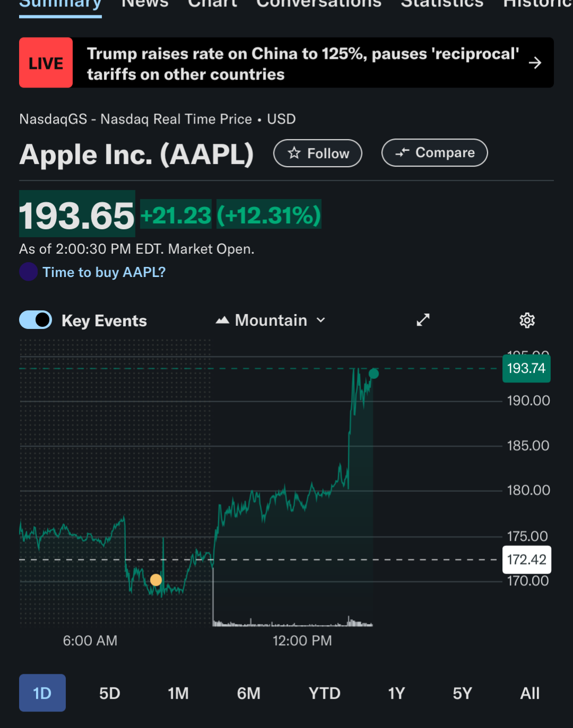Click the compare arrows icon
Screen dimensions: 573x728
point(403,153)
